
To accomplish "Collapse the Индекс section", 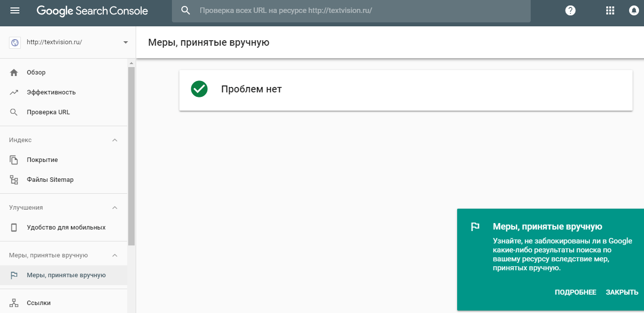I will [115, 140].
